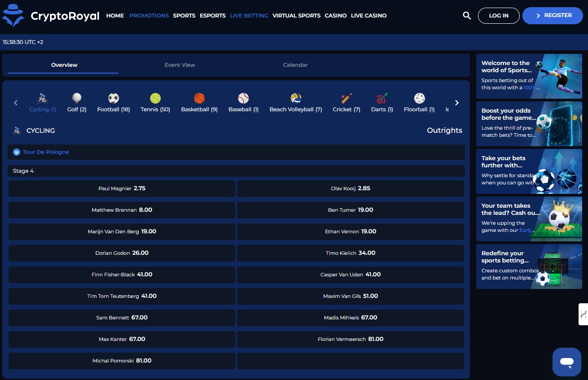
Task: Select the Football sport icon
Action: pos(114,98)
